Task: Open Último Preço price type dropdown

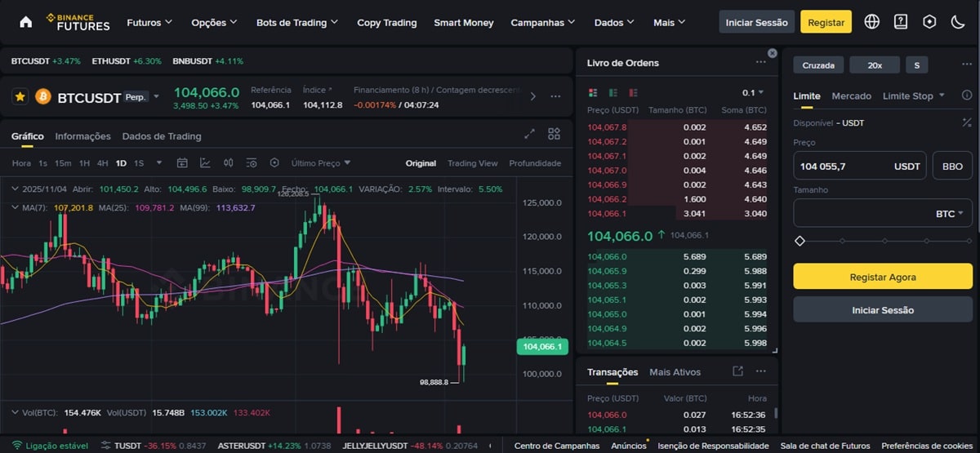Action: [x=321, y=163]
